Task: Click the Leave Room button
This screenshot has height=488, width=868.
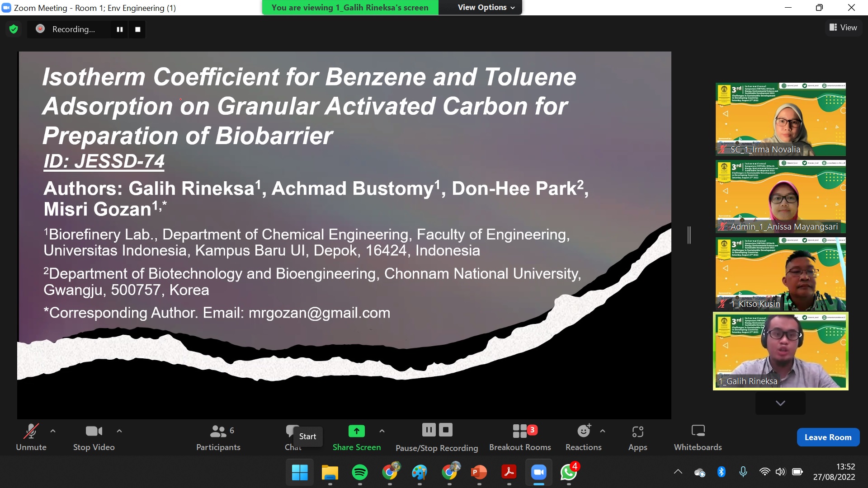Action: tap(828, 437)
